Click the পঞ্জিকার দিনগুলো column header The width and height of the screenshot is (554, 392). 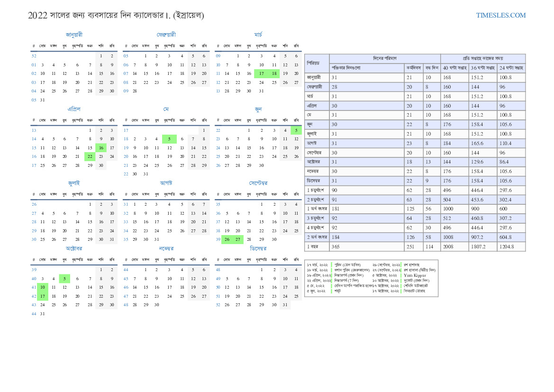(x=367, y=68)
